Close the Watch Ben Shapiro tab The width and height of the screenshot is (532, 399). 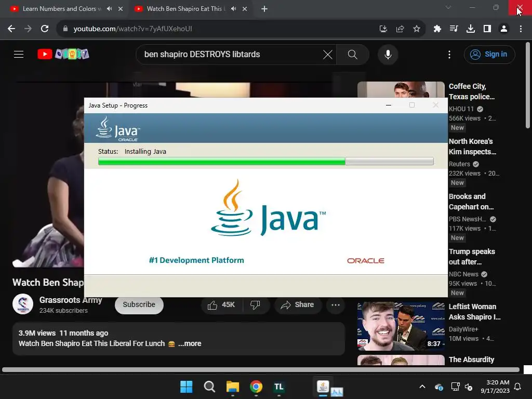pos(245,9)
